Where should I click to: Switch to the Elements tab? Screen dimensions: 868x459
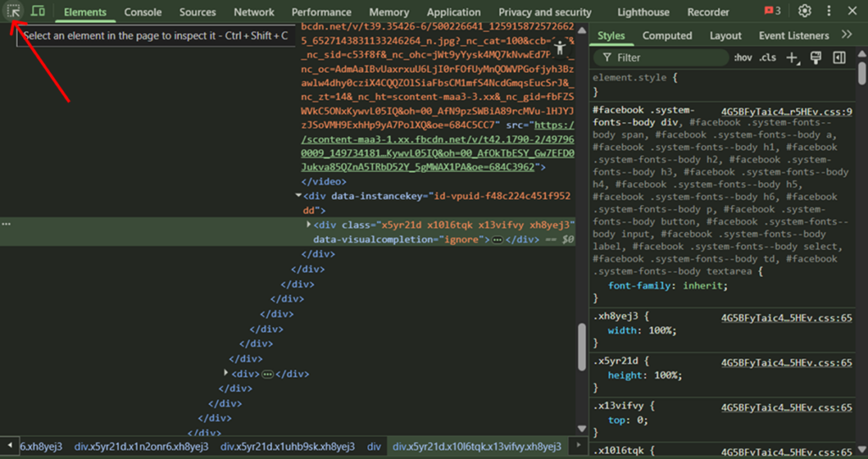(86, 12)
